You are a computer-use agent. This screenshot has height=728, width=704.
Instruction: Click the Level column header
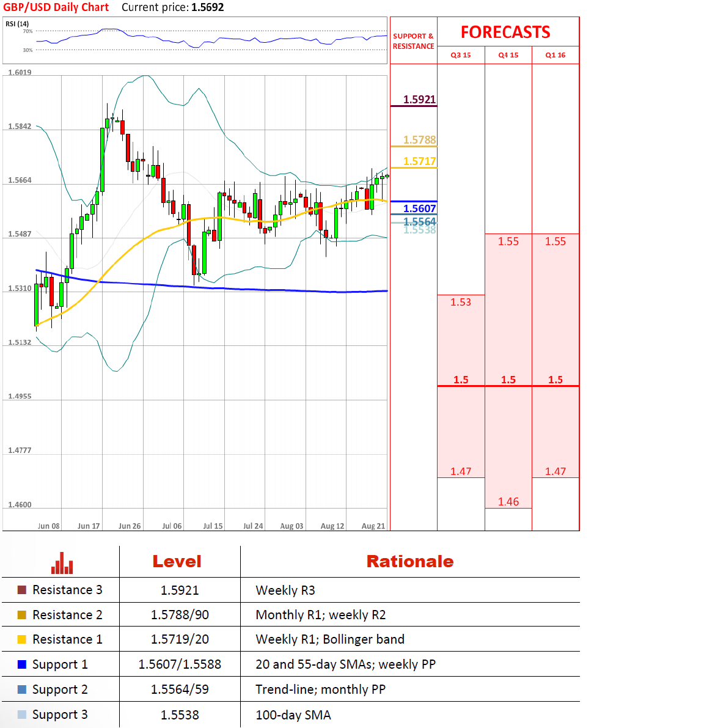[x=177, y=561]
